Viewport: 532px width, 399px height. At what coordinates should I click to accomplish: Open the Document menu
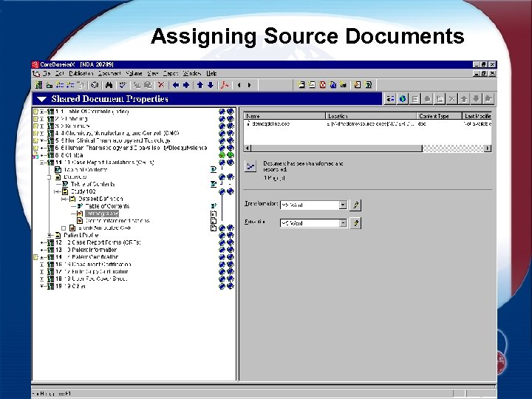[109, 73]
